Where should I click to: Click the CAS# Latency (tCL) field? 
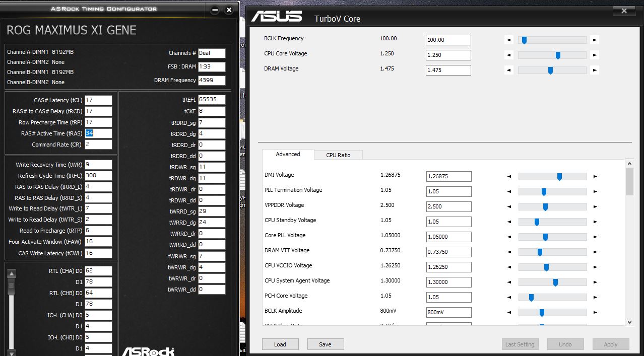(x=98, y=100)
